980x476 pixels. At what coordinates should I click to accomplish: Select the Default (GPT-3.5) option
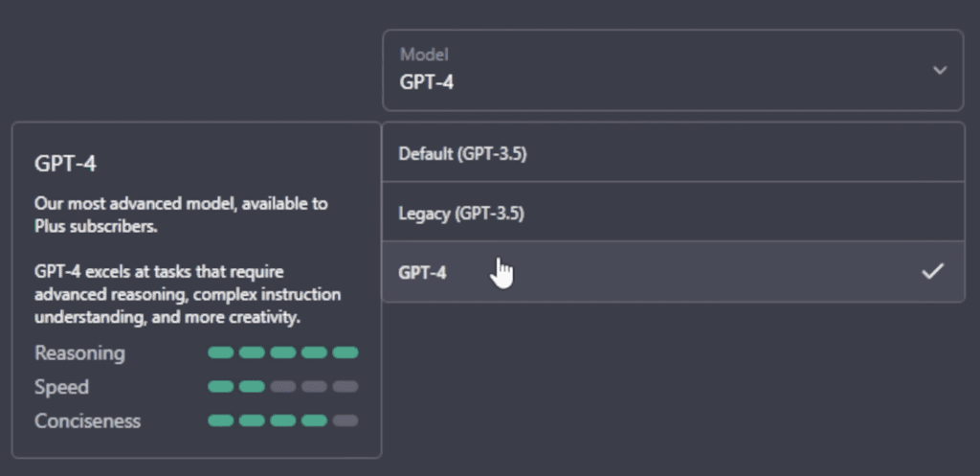pyautogui.click(x=463, y=153)
